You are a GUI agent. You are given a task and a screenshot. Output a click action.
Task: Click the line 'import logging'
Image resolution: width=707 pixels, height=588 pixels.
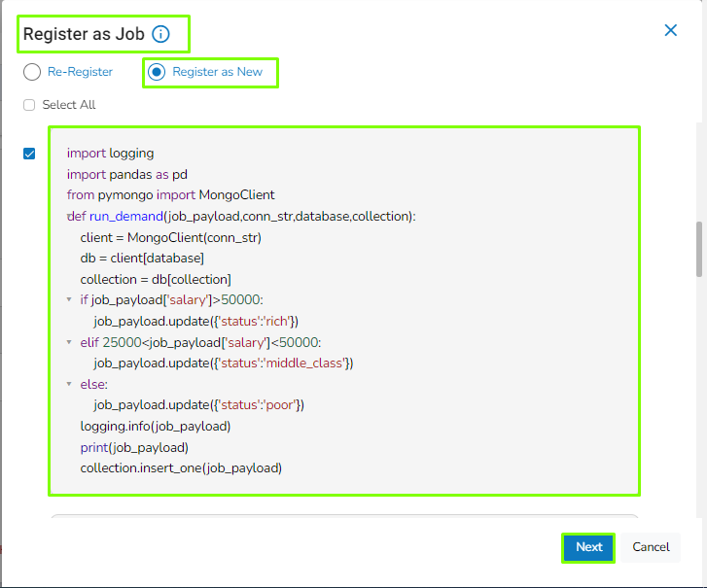111,154
